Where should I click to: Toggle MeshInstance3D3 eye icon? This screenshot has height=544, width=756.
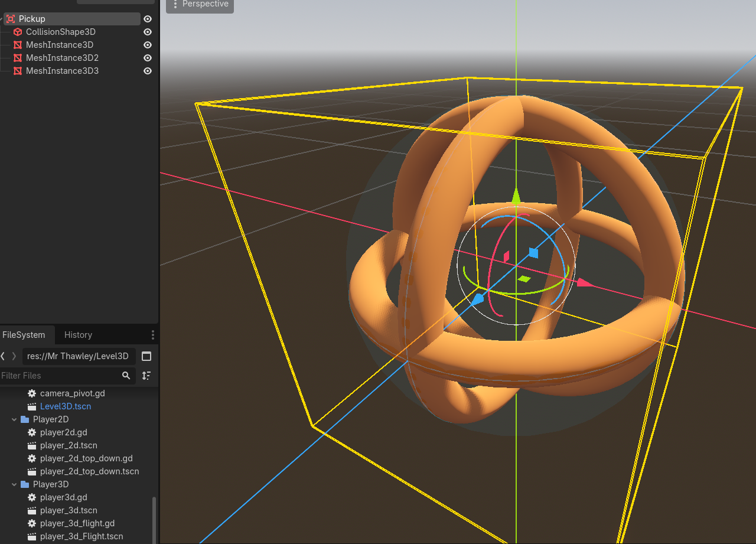(x=148, y=71)
